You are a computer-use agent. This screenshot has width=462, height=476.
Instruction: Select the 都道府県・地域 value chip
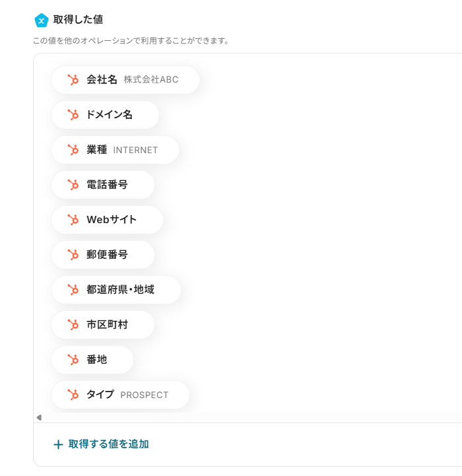tap(116, 290)
